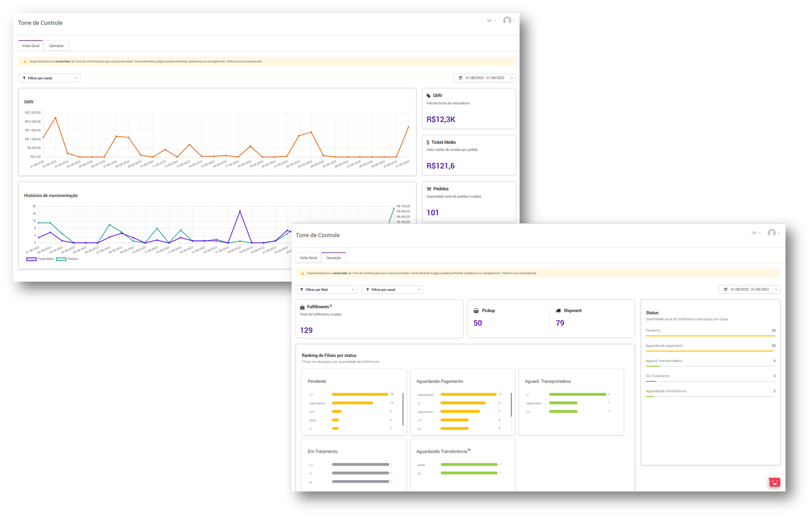Toggle Pedidos legend series in chart
The width and height of the screenshot is (812, 518).
point(67,259)
